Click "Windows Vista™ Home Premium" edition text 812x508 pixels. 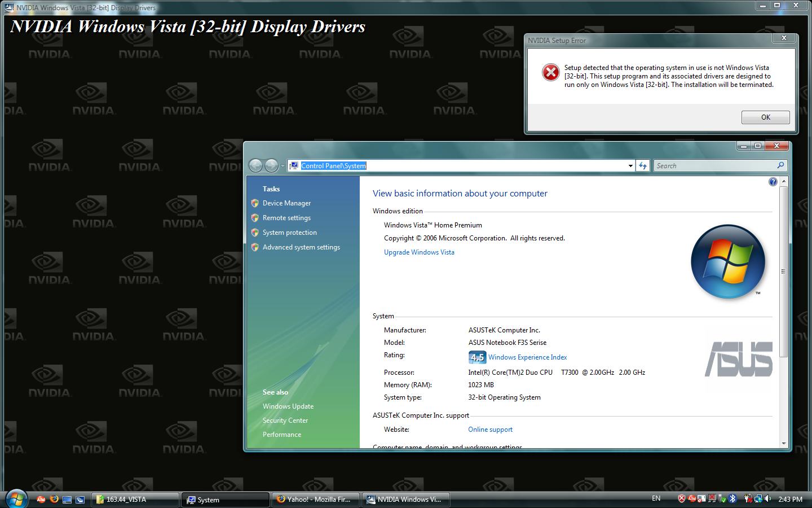click(x=433, y=225)
